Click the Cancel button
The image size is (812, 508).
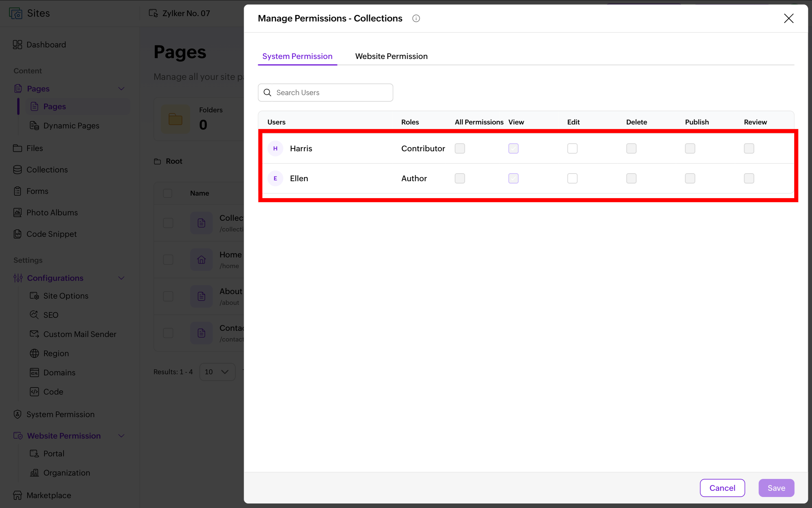coord(722,488)
